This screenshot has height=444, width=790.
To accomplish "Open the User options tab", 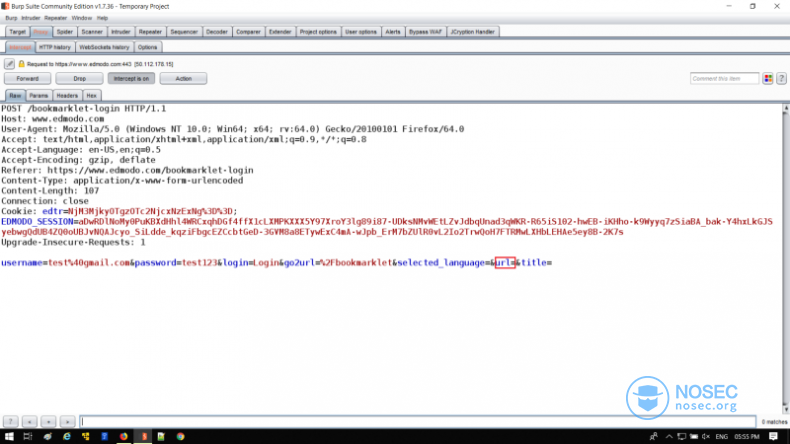I will 361,32.
